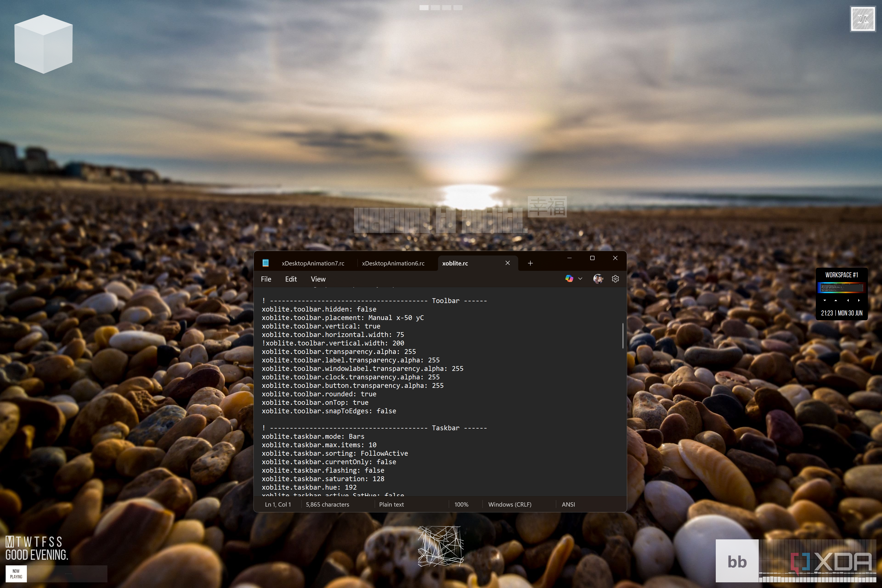Open Notepad settings gear icon

(x=615, y=279)
